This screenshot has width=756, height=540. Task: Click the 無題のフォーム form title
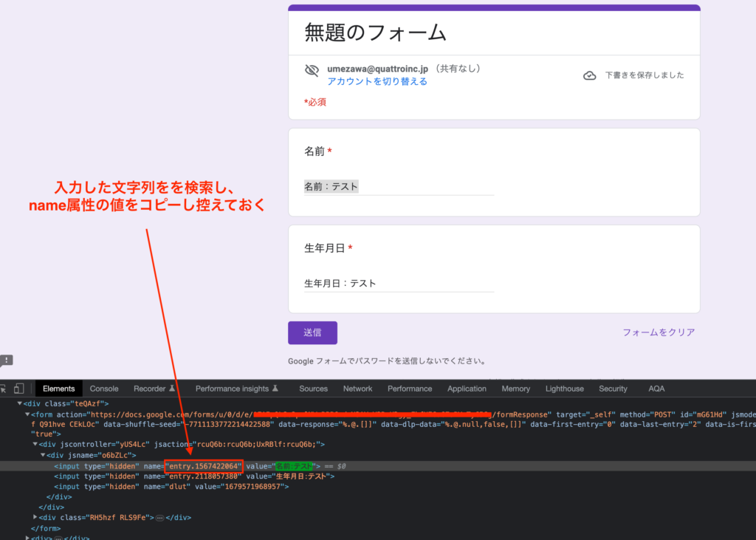[x=376, y=33]
